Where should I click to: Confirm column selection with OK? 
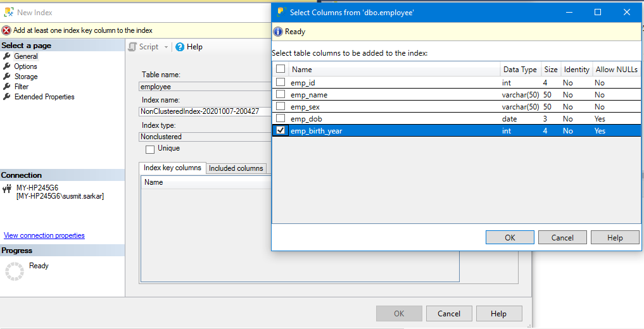tap(510, 238)
